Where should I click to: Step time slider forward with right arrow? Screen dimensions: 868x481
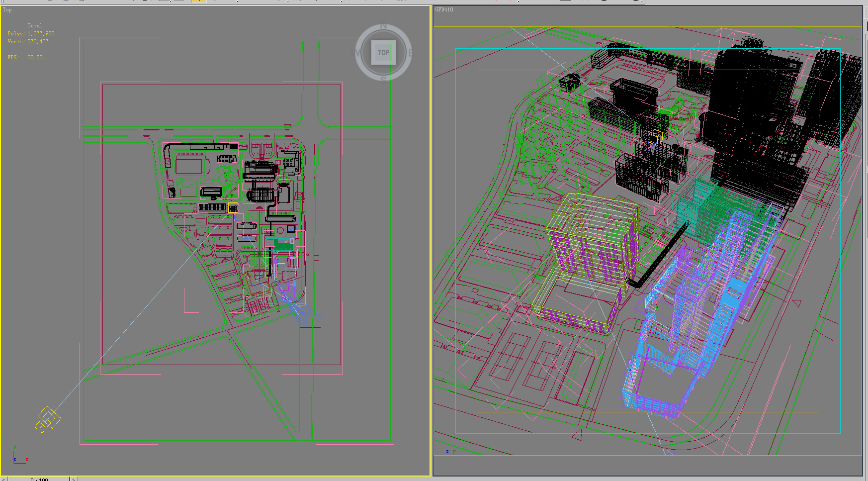point(73,479)
